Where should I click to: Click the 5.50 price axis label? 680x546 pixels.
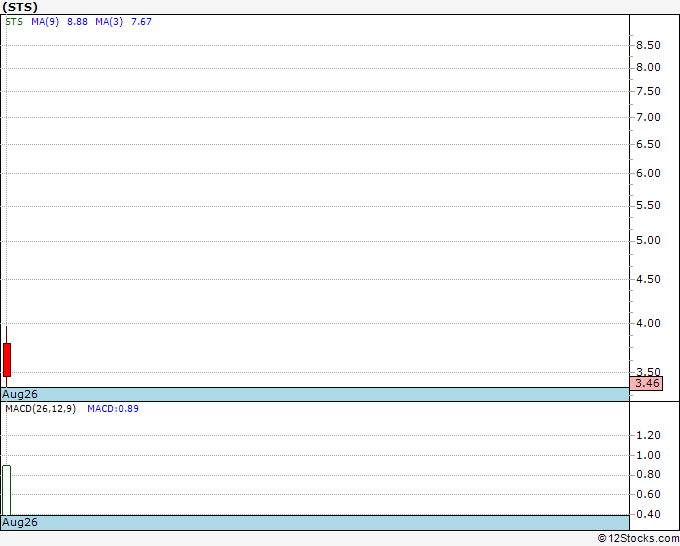tap(648, 205)
